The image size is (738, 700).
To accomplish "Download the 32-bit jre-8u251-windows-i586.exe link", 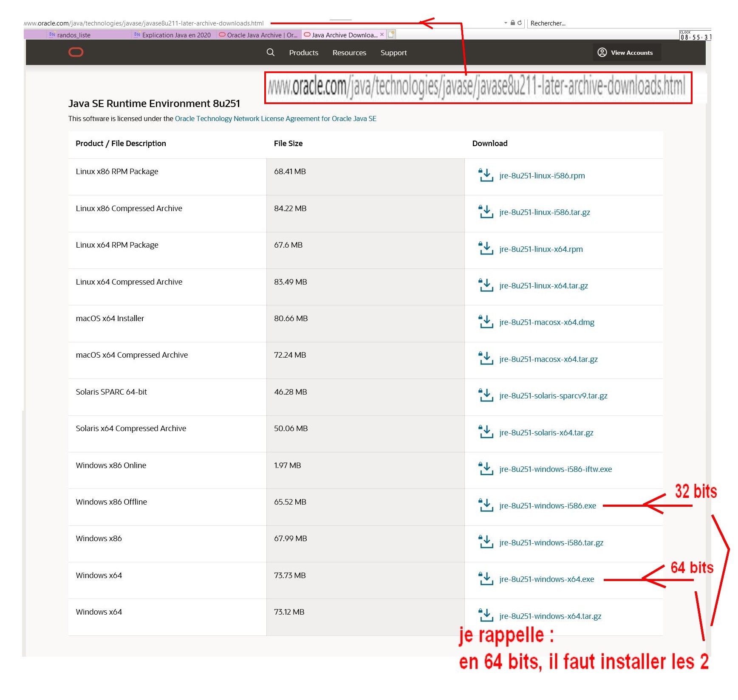I will 548,505.
